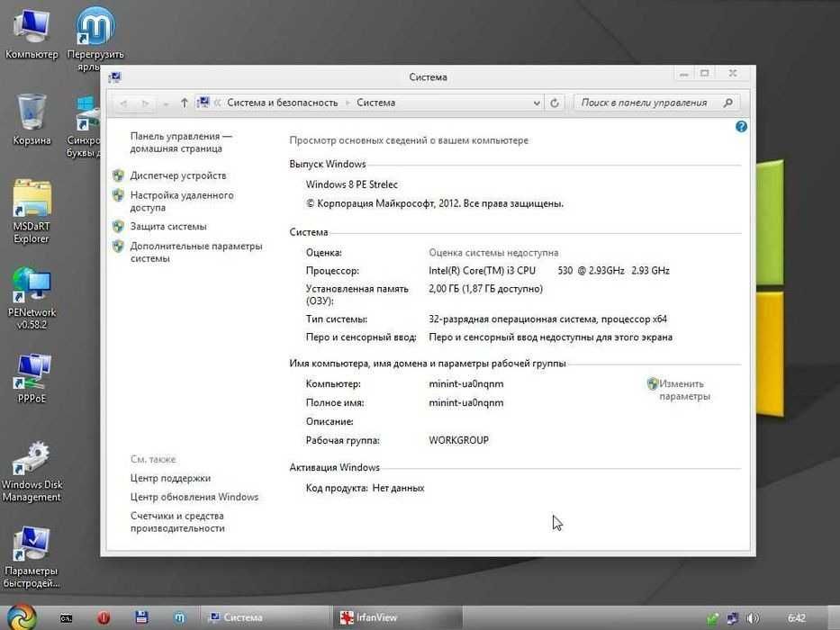Image resolution: width=840 pixels, height=630 pixels.
Task: Open the volume speaker tray icon
Action: [753, 618]
